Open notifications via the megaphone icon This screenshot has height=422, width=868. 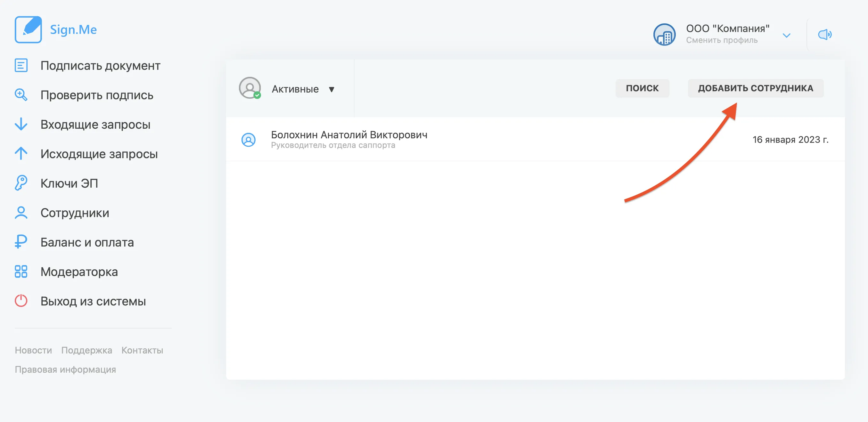tap(824, 34)
